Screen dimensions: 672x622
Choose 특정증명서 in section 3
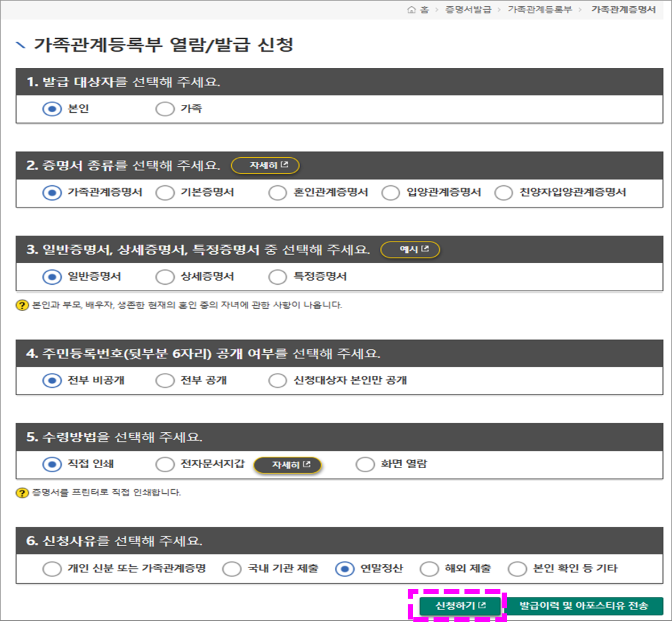click(277, 277)
